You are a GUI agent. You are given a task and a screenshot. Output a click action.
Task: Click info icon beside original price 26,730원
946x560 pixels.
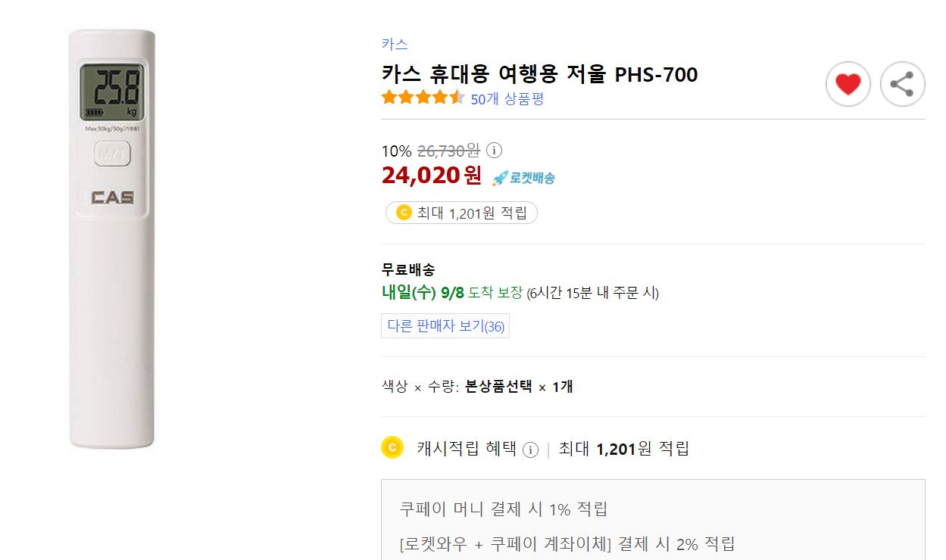494,150
